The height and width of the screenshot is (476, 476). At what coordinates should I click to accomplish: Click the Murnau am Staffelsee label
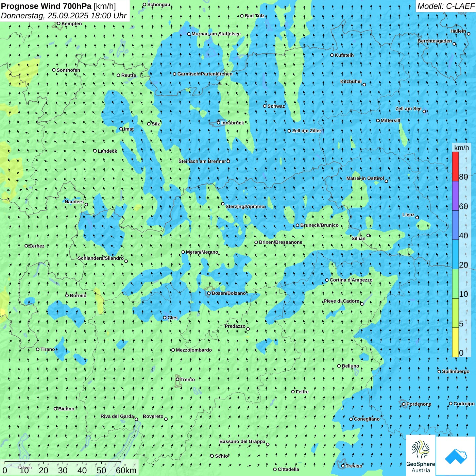216,34
